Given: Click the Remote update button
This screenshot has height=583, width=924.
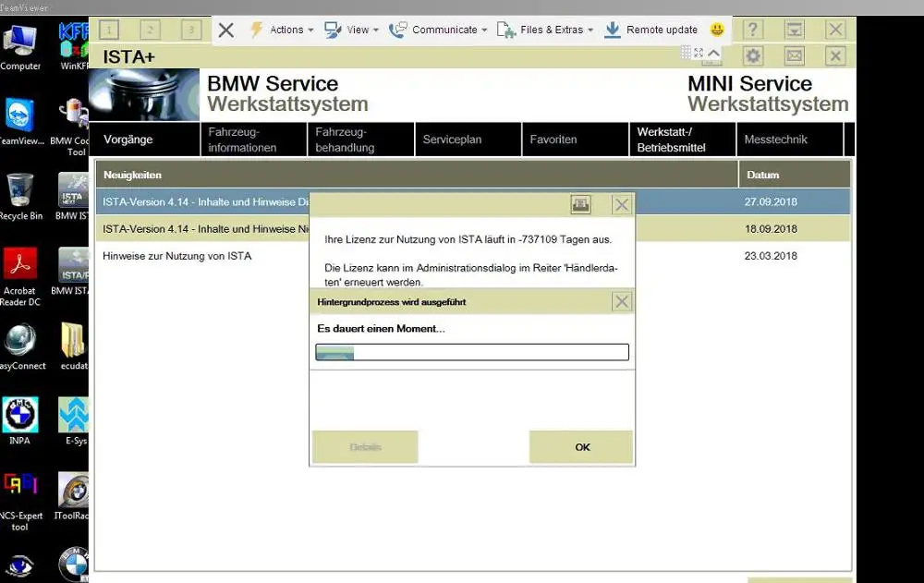Looking at the screenshot, I should point(651,30).
